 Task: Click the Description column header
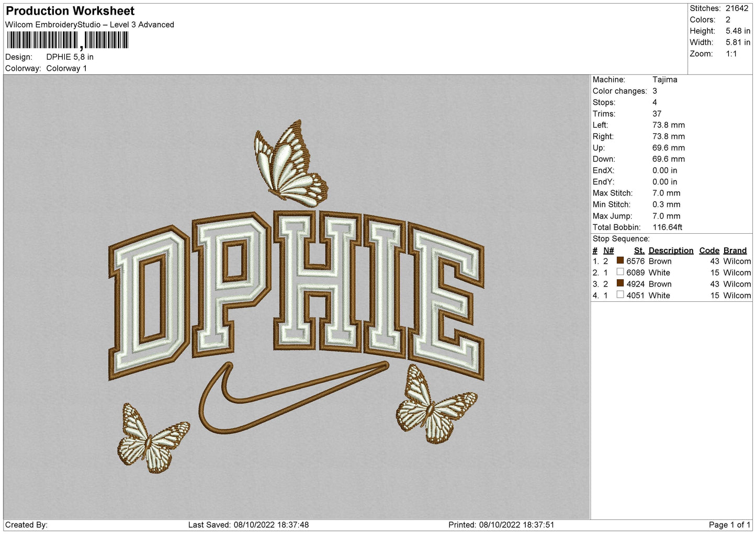click(671, 251)
